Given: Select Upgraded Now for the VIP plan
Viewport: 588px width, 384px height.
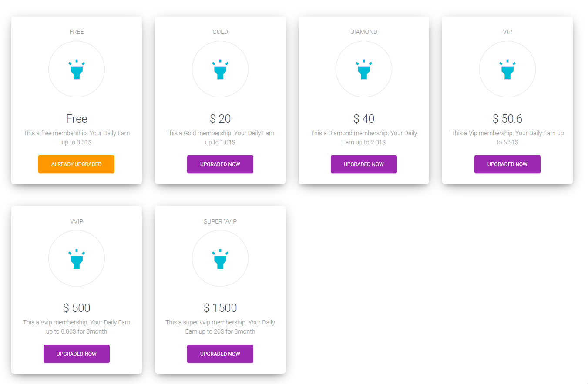Looking at the screenshot, I should (507, 164).
